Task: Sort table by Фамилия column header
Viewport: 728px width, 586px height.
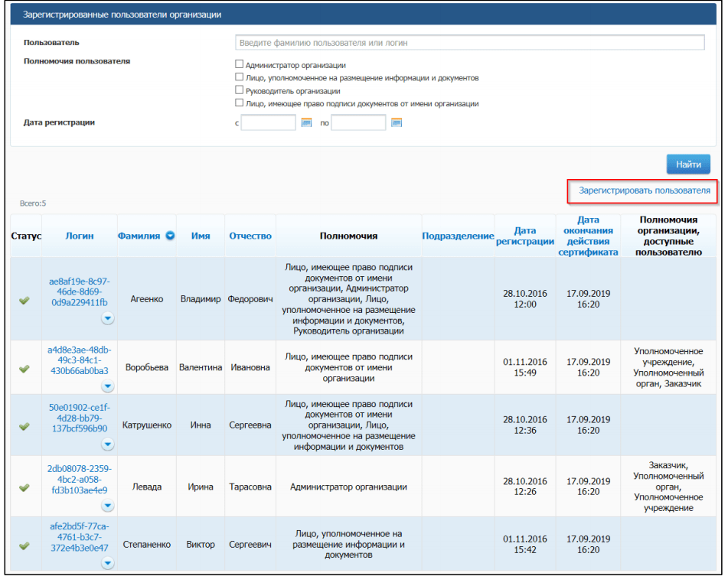Action: pyautogui.click(x=139, y=236)
